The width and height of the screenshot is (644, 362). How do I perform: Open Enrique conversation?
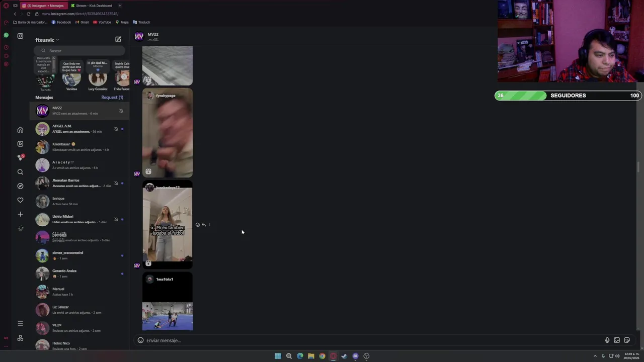[x=79, y=201]
